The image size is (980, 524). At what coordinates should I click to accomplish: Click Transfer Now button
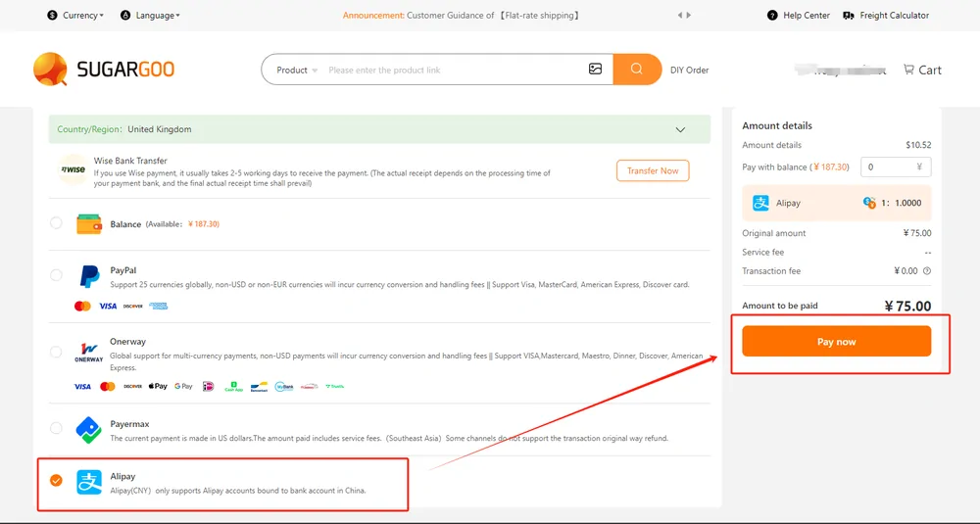click(x=653, y=170)
